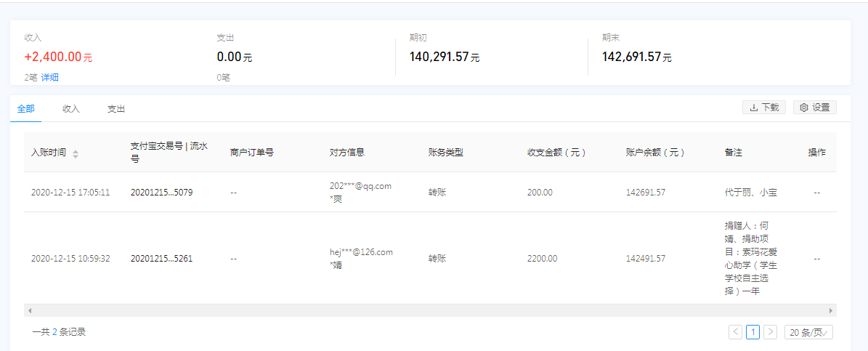Sort by 入账时间 using sort arrows
Screen dimensions: 868x351
pos(76,154)
